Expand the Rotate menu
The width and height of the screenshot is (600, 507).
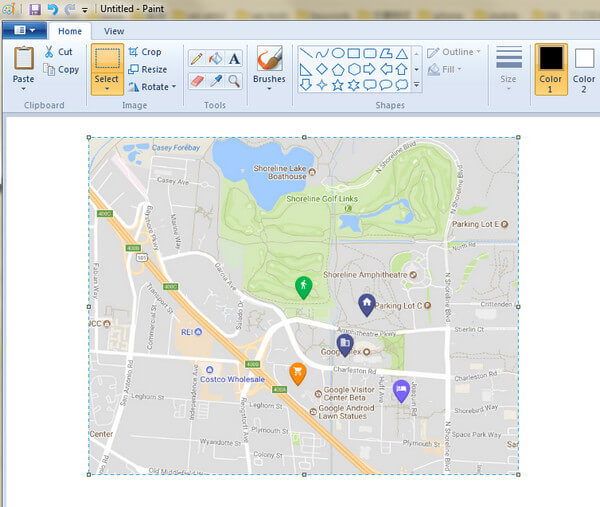[174, 87]
